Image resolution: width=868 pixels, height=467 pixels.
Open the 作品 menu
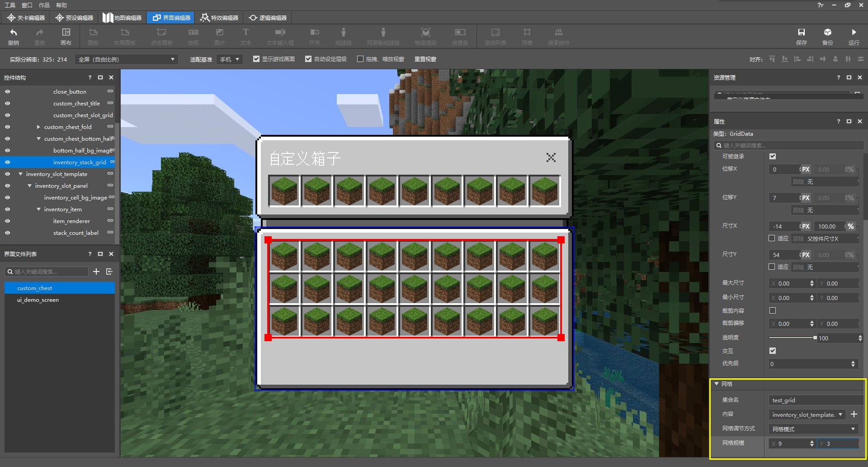tap(44, 5)
